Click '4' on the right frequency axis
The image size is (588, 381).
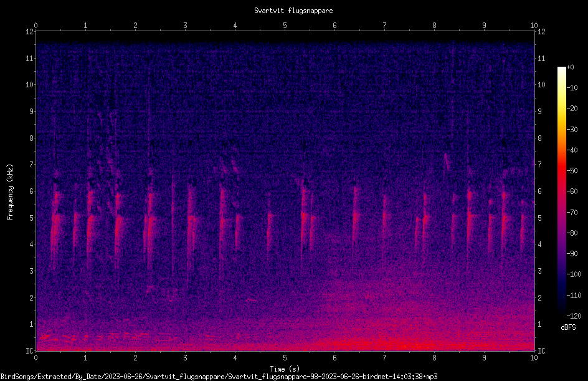coord(539,244)
